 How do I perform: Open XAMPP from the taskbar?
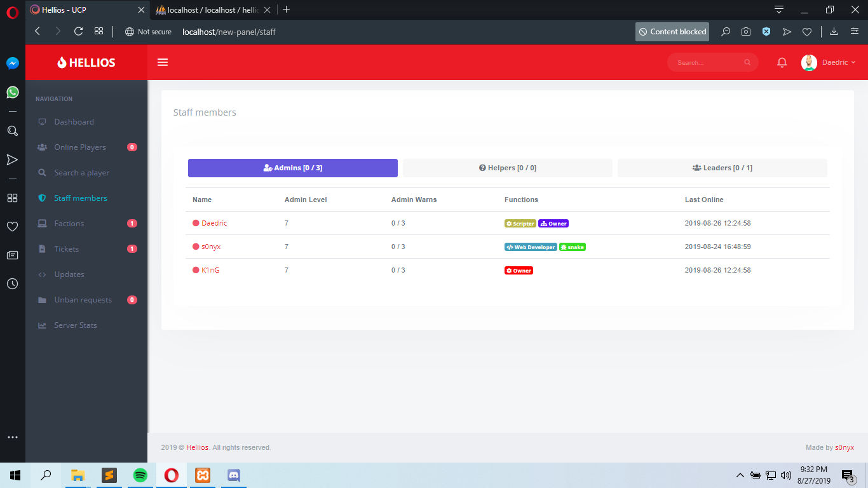(x=203, y=475)
